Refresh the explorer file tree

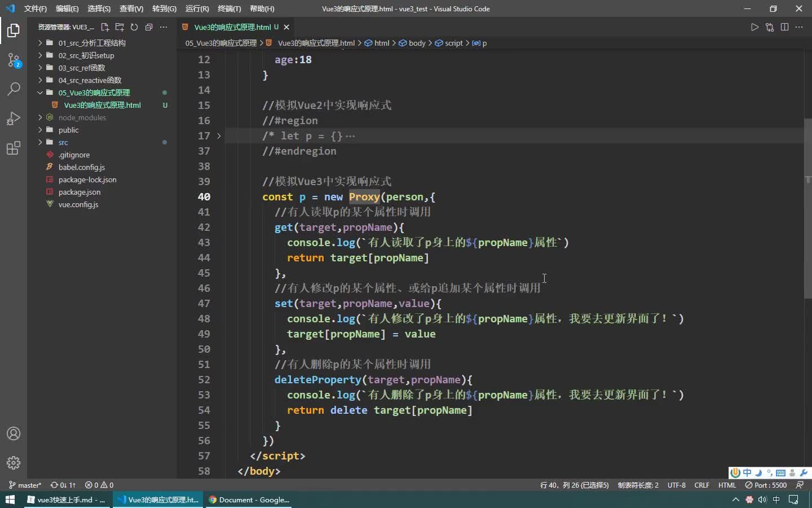pyautogui.click(x=134, y=27)
